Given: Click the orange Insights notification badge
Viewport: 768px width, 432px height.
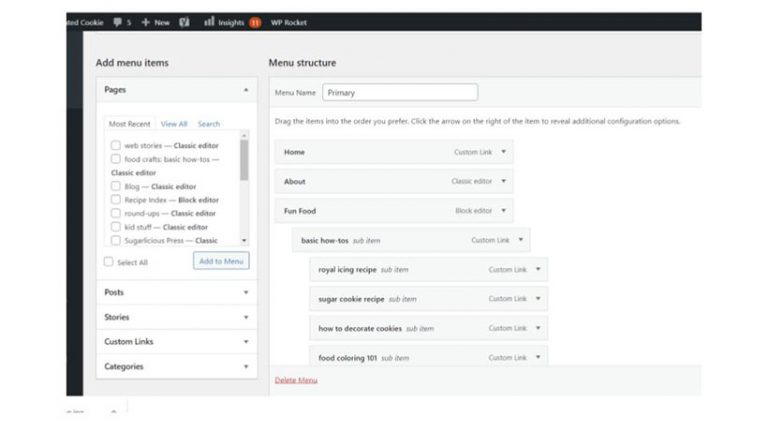Looking at the screenshot, I should (x=255, y=22).
